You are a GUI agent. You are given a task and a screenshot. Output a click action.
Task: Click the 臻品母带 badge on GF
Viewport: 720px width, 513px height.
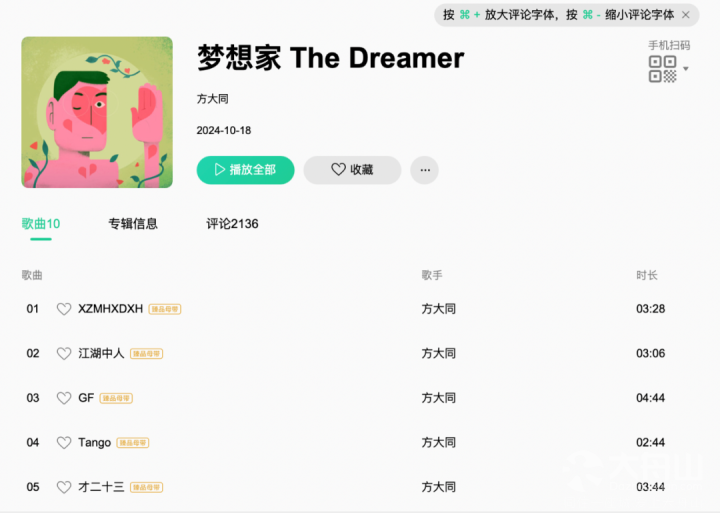[x=116, y=399]
